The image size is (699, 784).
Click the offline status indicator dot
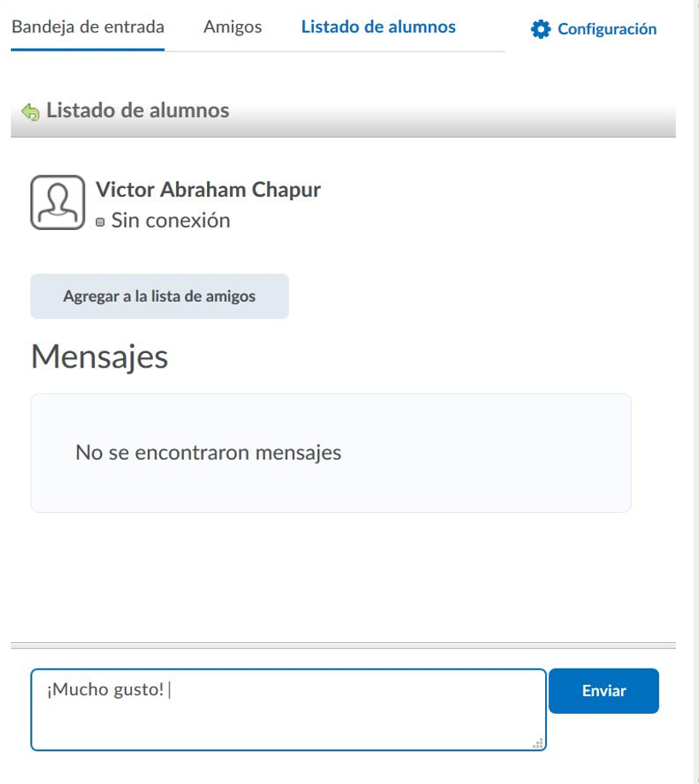pos(100,222)
